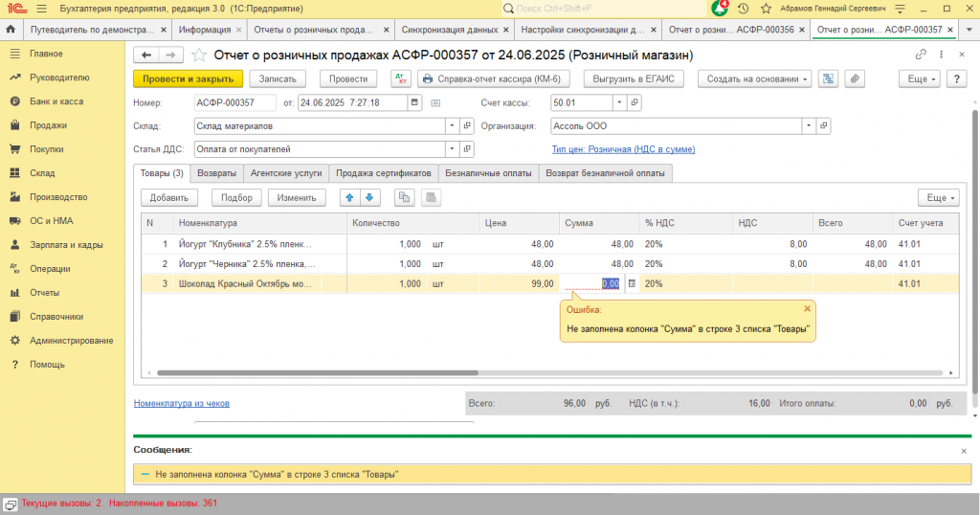Open calculator in Сумма cell

tap(632, 283)
